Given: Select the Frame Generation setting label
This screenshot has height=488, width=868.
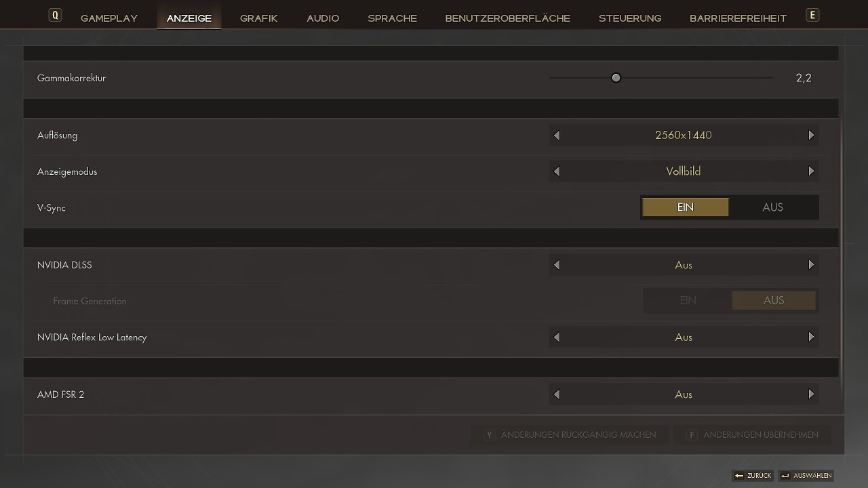Looking at the screenshot, I should pos(90,301).
